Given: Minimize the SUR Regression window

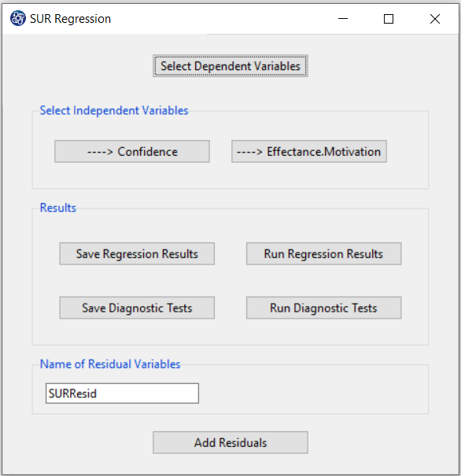Looking at the screenshot, I should (343, 19).
